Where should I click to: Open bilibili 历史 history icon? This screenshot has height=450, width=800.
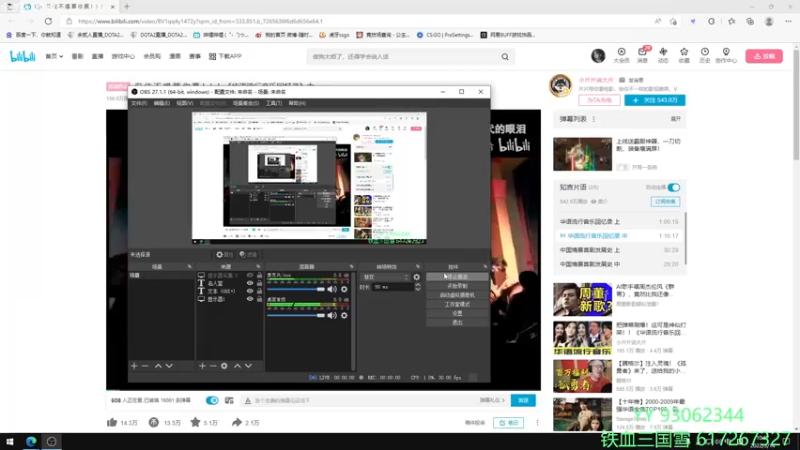(x=705, y=55)
